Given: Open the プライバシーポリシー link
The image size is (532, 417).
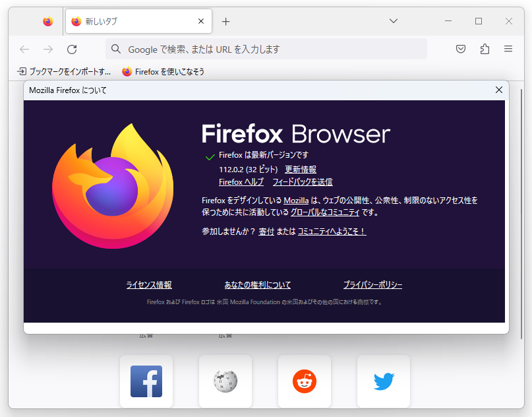Looking at the screenshot, I should click(x=372, y=284).
